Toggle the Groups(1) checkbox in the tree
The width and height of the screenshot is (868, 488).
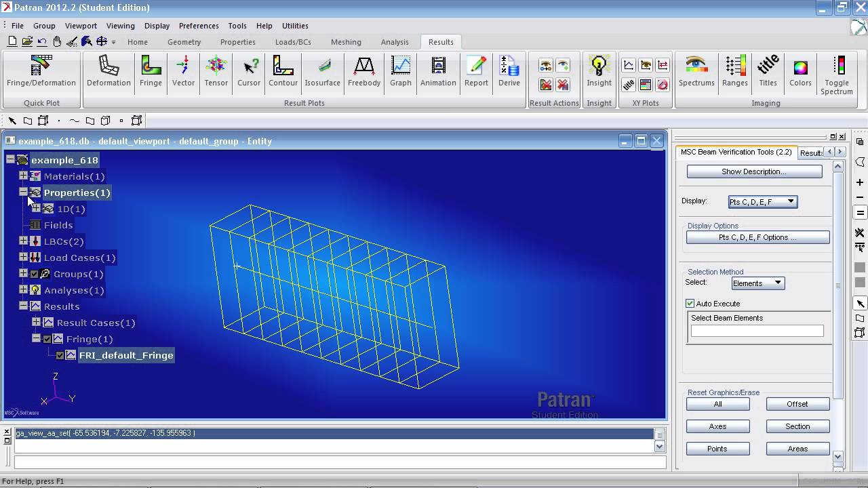(x=35, y=274)
